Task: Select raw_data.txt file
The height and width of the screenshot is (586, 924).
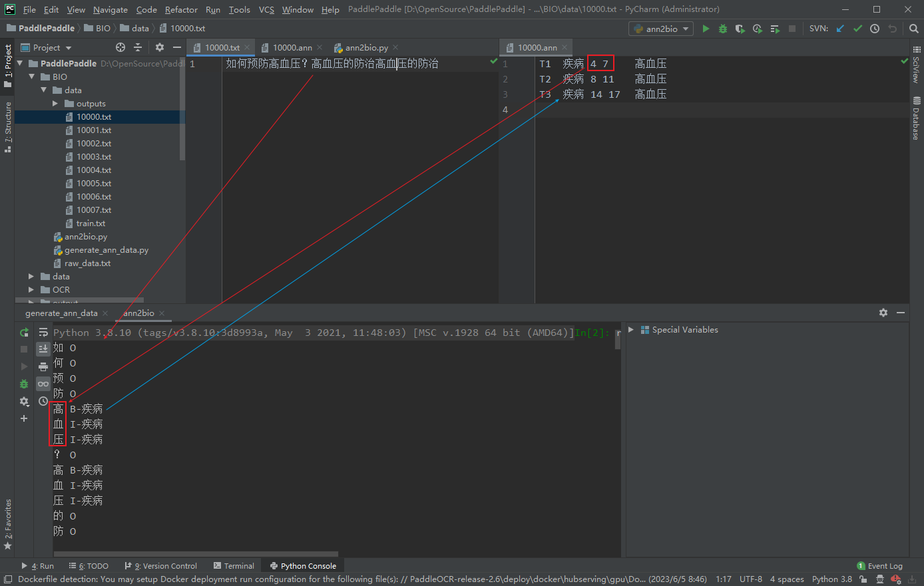Action: point(87,263)
